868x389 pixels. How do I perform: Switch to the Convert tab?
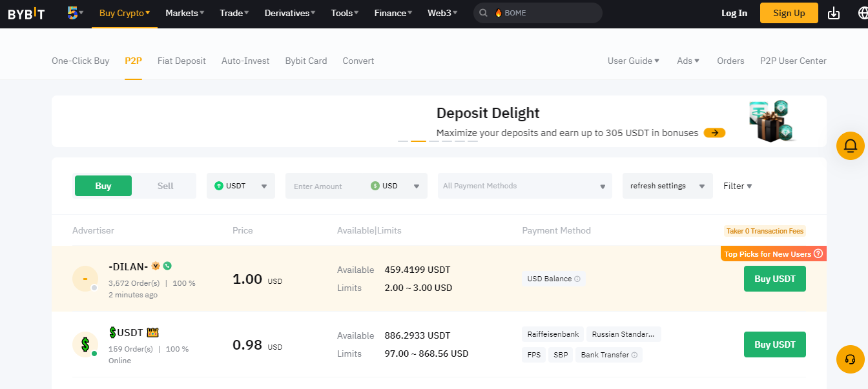358,61
